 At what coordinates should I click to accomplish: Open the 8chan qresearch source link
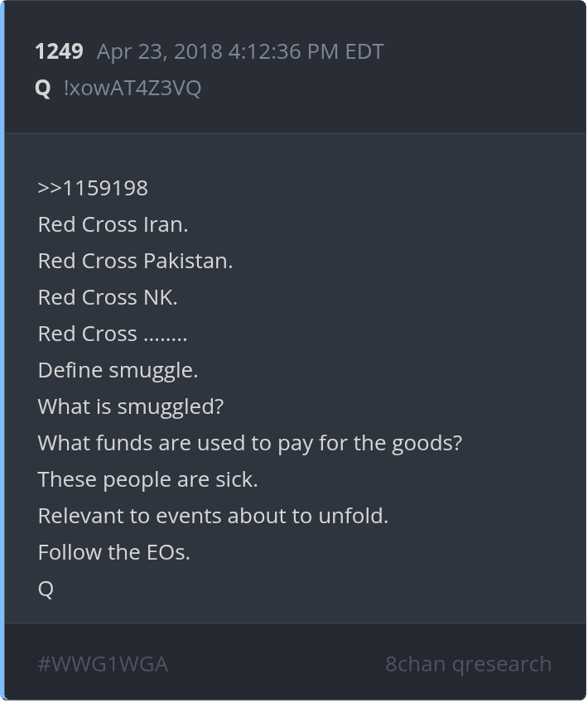pyautogui.click(x=468, y=664)
